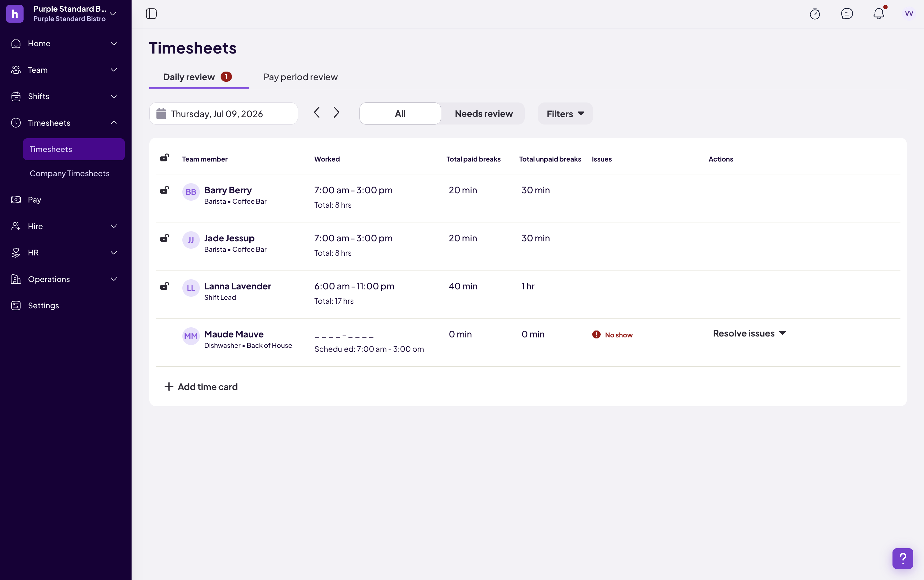The width and height of the screenshot is (924, 580).
Task: Click the calendar icon in date field
Action: point(161,113)
